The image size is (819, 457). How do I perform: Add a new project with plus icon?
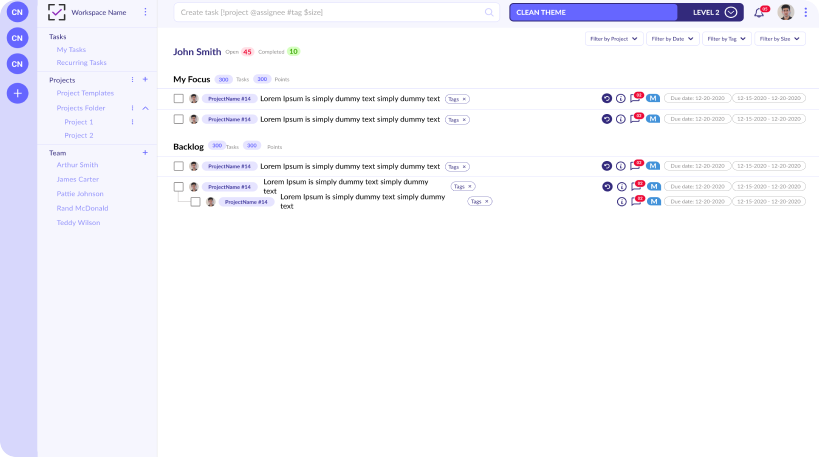point(145,79)
